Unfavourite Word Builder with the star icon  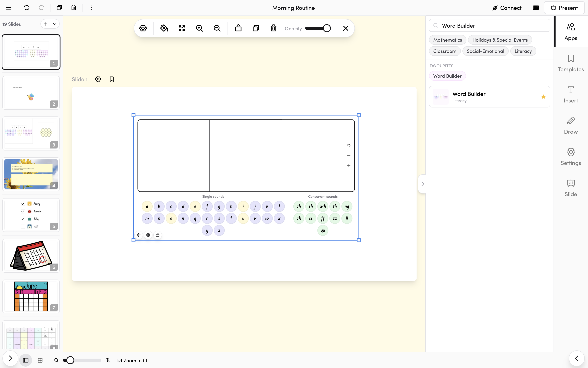[x=543, y=97]
